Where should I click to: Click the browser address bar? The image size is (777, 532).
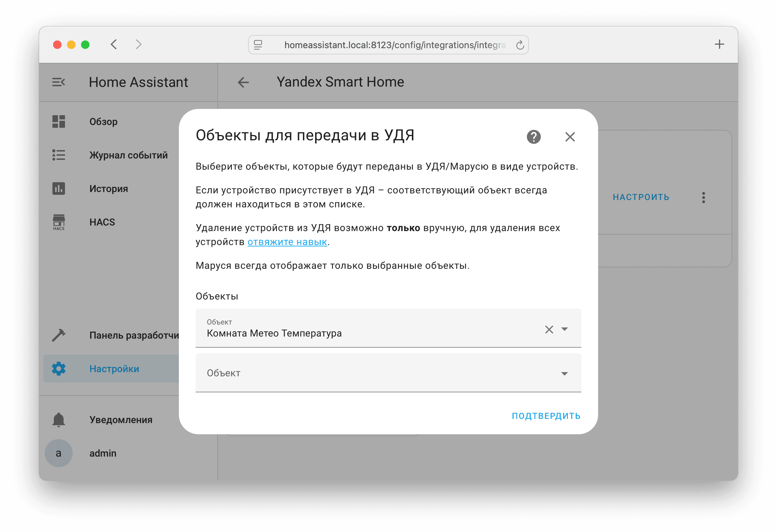[x=388, y=45]
